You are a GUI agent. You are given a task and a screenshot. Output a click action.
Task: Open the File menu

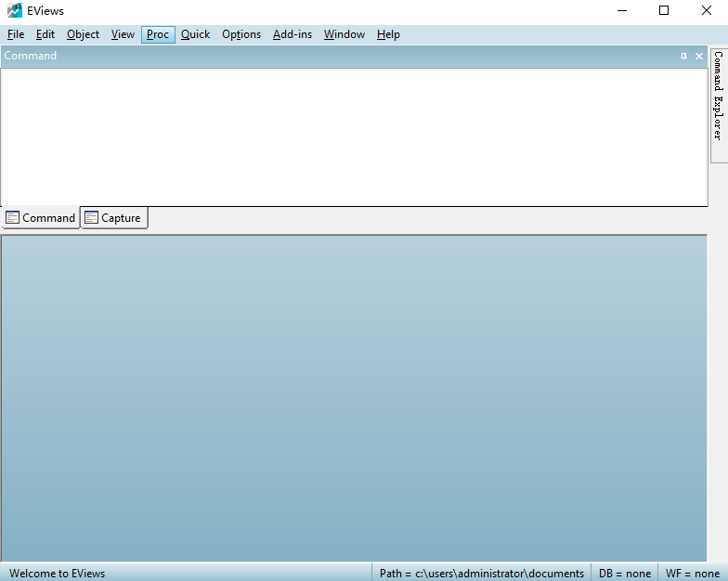[x=16, y=34]
